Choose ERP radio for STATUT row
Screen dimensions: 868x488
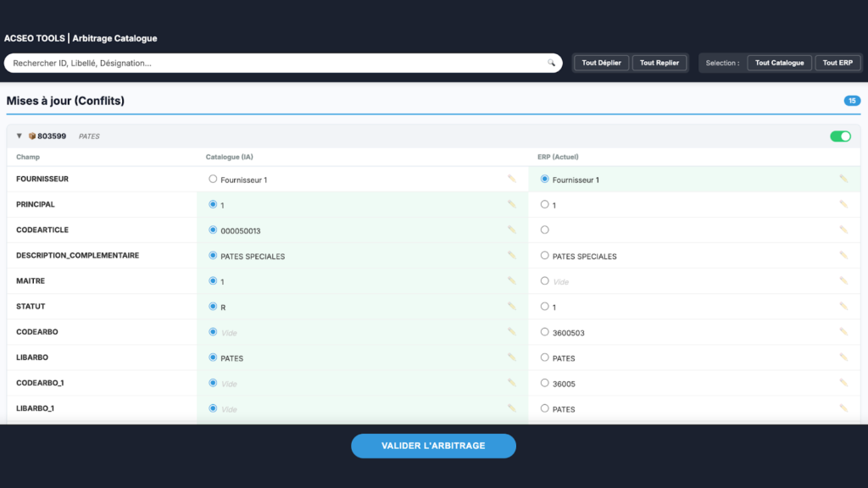click(x=544, y=307)
